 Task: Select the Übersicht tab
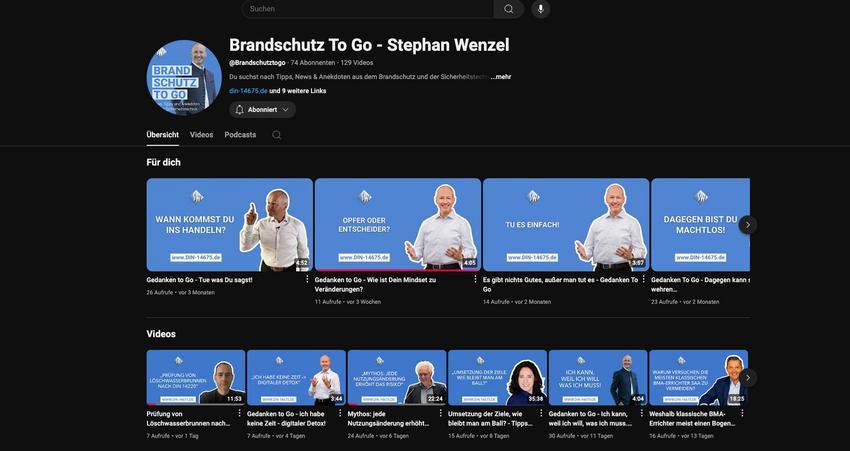coord(163,135)
